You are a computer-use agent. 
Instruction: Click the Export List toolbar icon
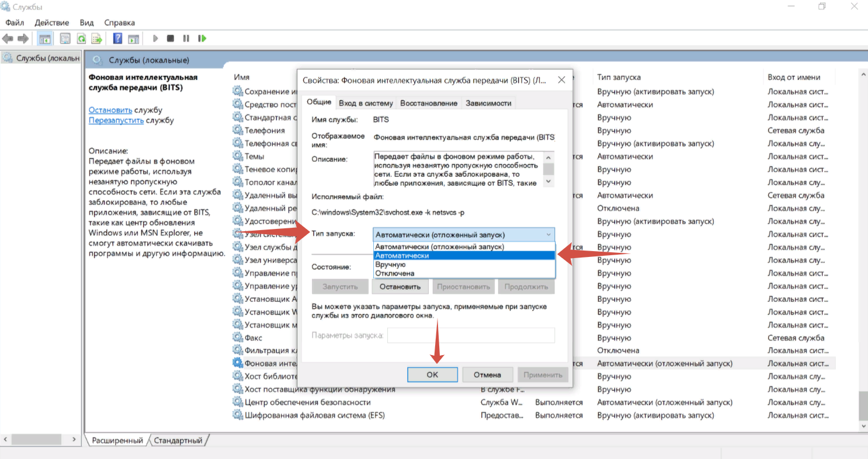pyautogui.click(x=97, y=39)
